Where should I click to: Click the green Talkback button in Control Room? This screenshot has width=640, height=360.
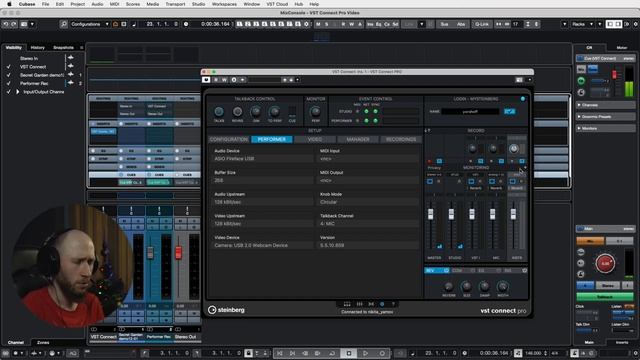(605, 297)
